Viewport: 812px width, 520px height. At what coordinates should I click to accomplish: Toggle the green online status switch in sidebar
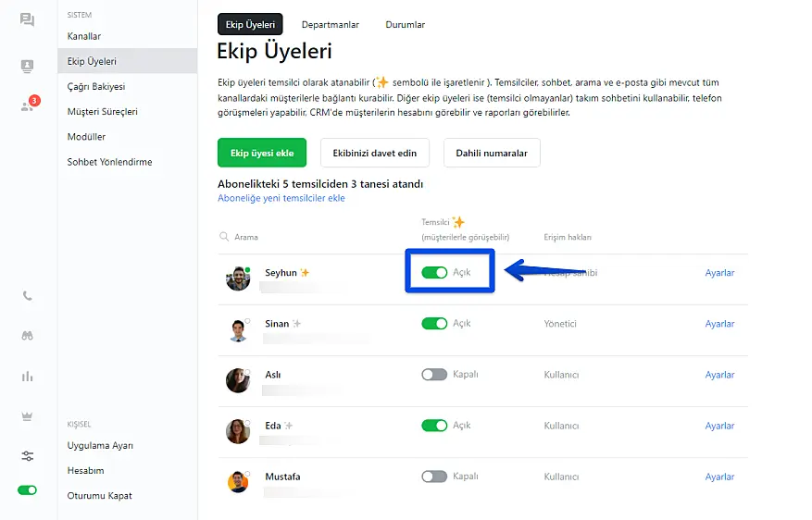(27, 489)
